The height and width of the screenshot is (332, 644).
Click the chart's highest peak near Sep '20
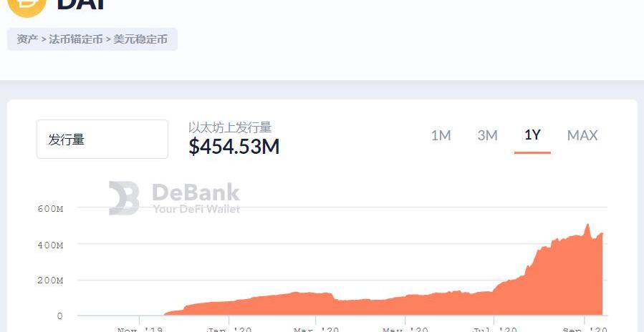pyautogui.click(x=587, y=225)
